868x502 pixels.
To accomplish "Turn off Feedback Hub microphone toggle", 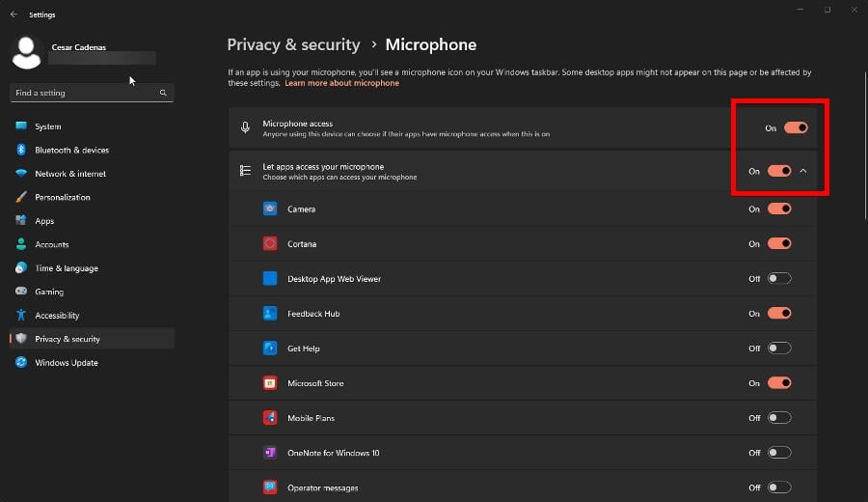I will [x=779, y=313].
